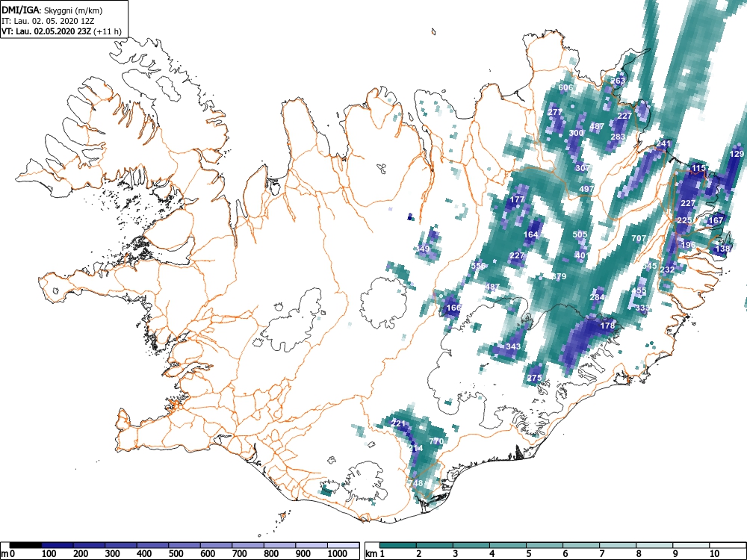
Task: Select the 100–200 m dark blue legend swatch
Action: pos(58,545)
